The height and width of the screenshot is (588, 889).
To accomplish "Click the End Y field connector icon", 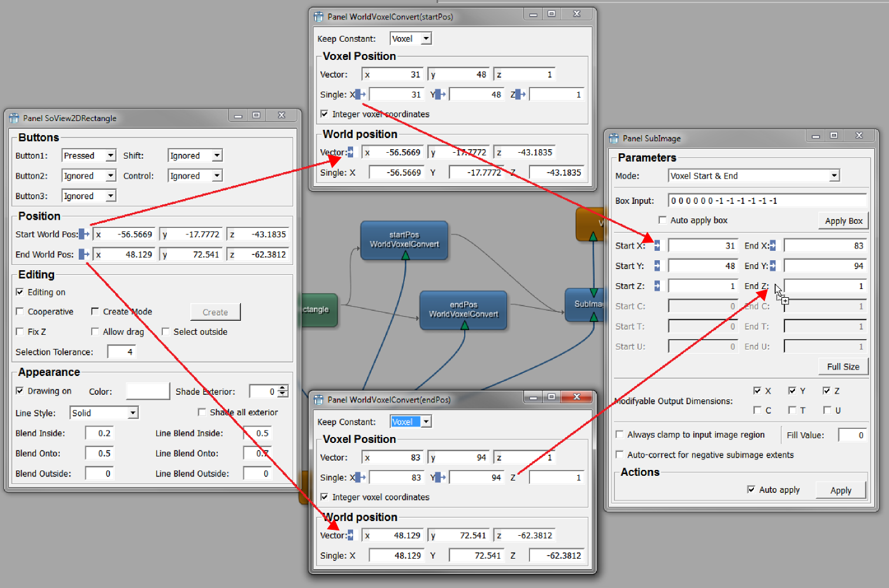I will click(773, 266).
